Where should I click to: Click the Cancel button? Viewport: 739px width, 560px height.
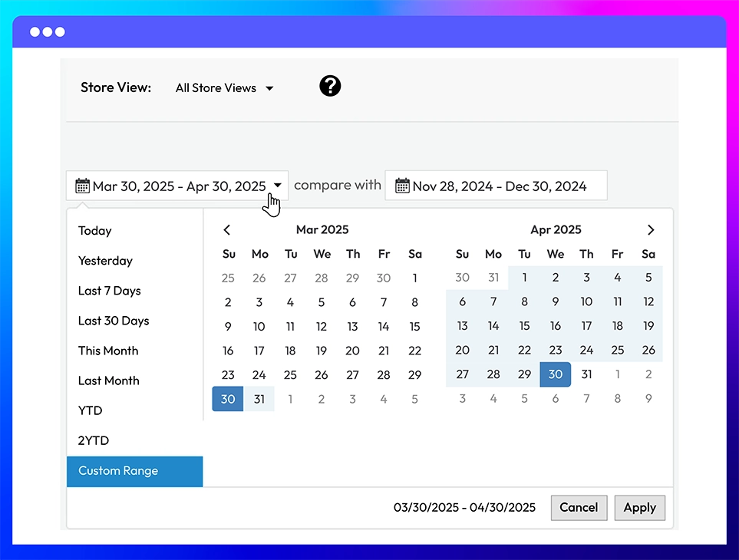click(x=579, y=508)
